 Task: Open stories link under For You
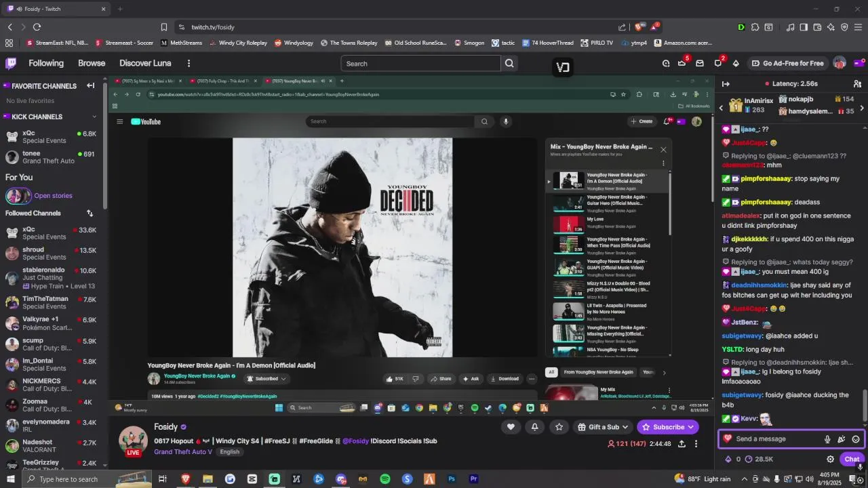(x=53, y=196)
